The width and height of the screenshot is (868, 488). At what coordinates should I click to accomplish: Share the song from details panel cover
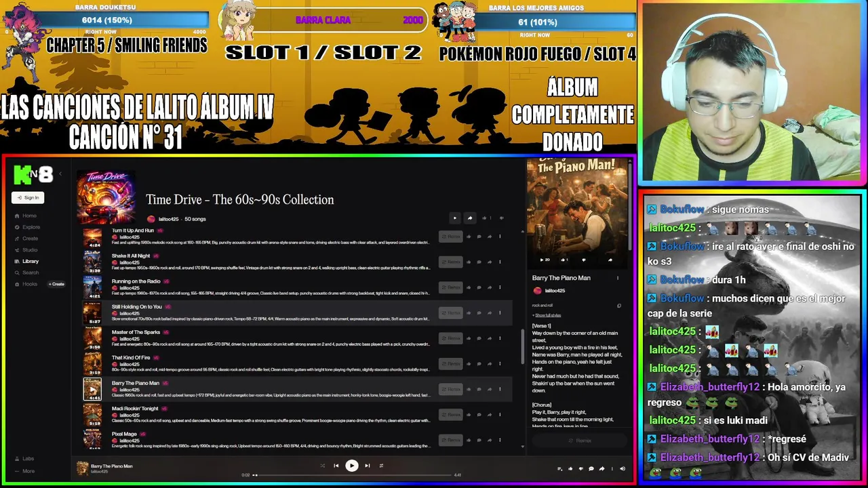click(x=610, y=260)
